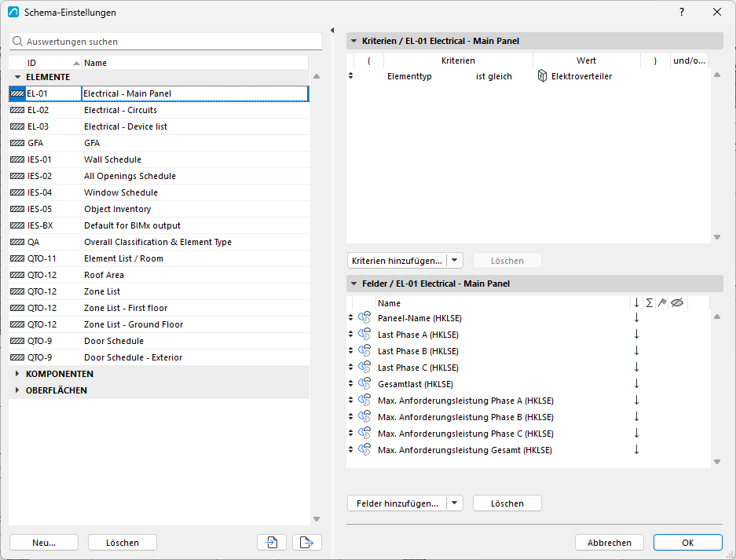Confirm the dialog with OK
This screenshot has height=560, width=736.
pos(687,542)
